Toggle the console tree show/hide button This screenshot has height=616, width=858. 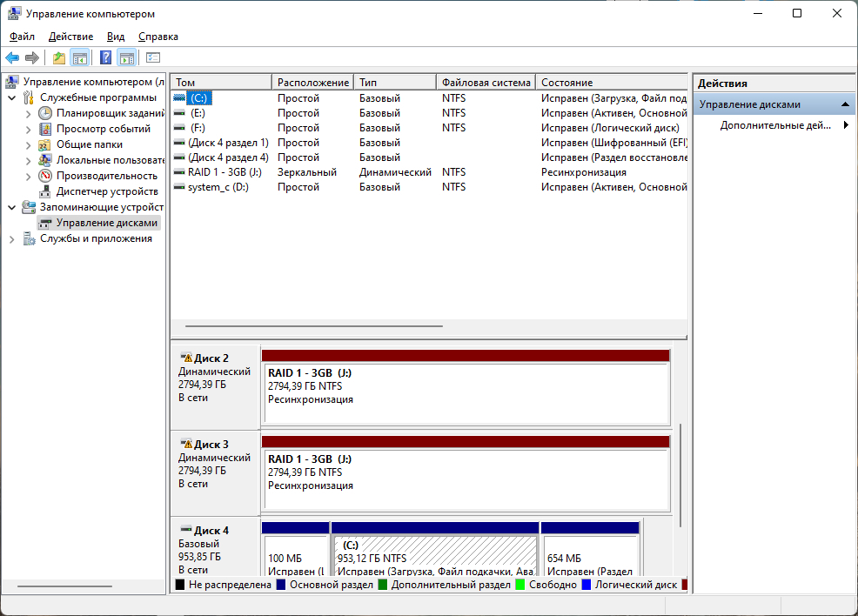pyautogui.click(x=80, y=58)
